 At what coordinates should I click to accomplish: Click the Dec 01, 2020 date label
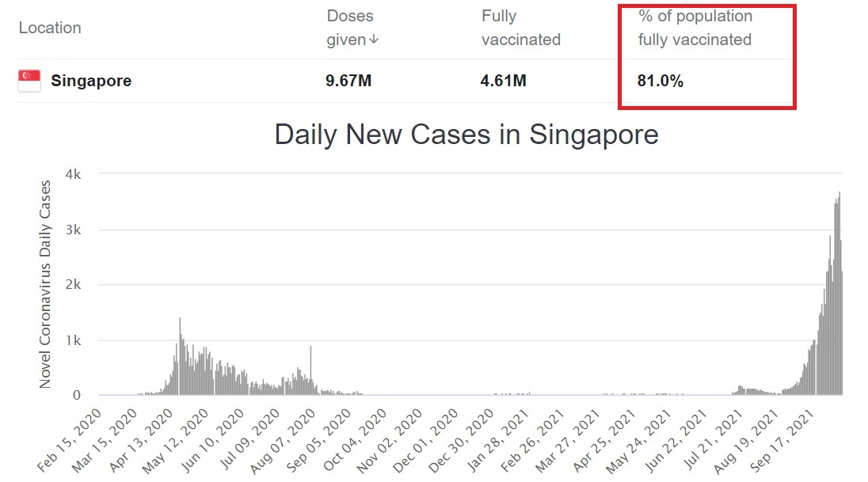click(426, 440)
